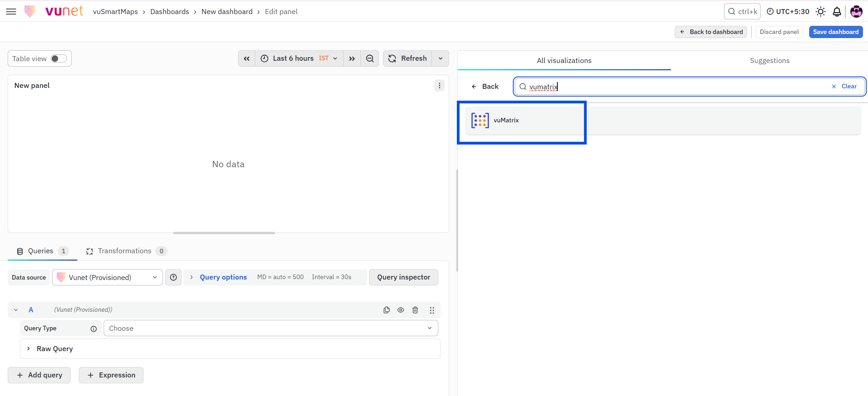This screenshot has width=868, height=396.
Task: Open the Vunet (Provisioned) data source dropdown
Action: pyautogui.click(x=107, y=277)
